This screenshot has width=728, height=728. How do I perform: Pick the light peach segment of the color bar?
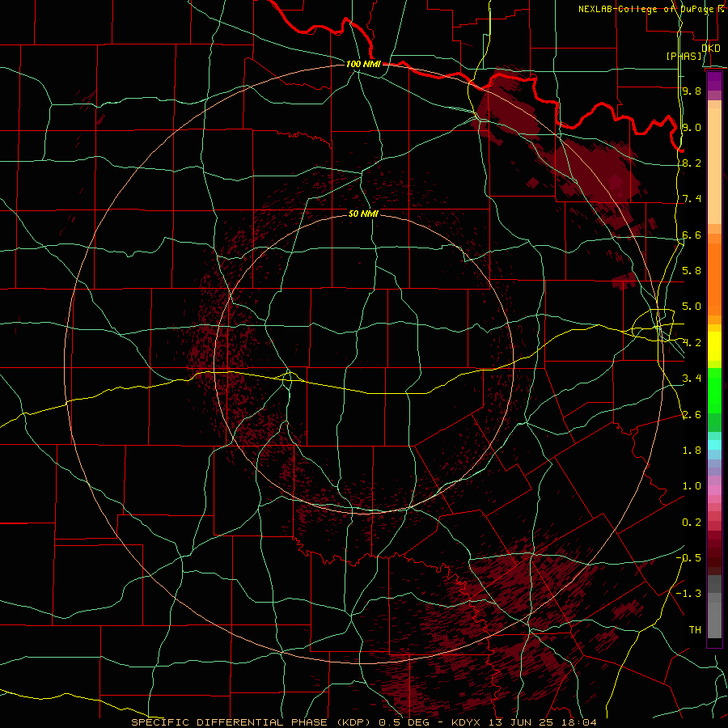(714, 166)
